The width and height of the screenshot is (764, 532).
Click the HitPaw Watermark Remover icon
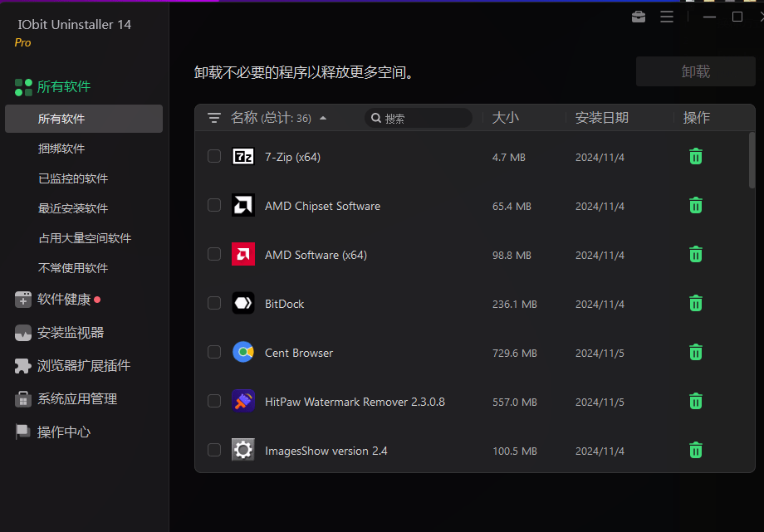[x=243, y=401]
